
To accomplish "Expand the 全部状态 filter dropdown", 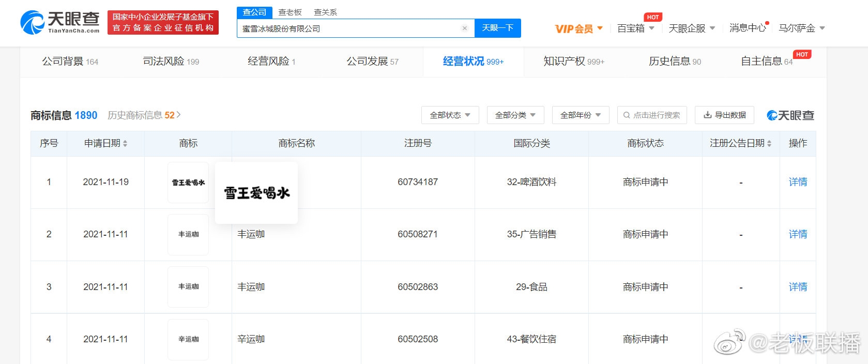I will 450,115.
